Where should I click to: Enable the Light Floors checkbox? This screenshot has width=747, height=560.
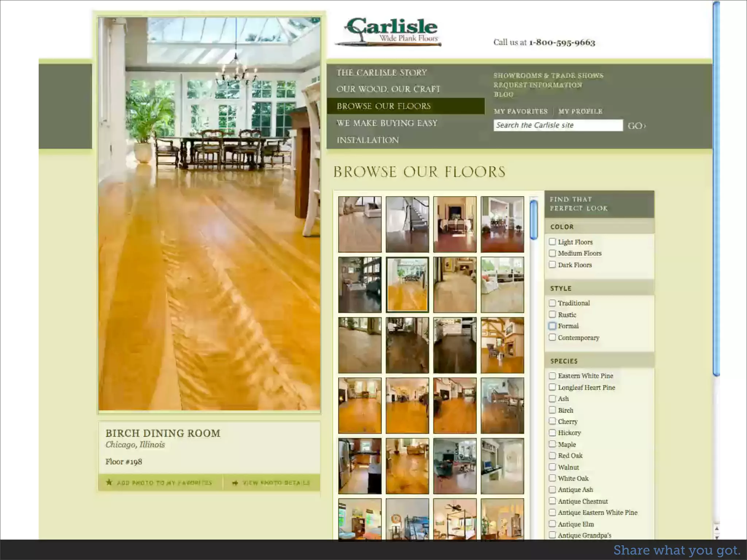[552, 242]
